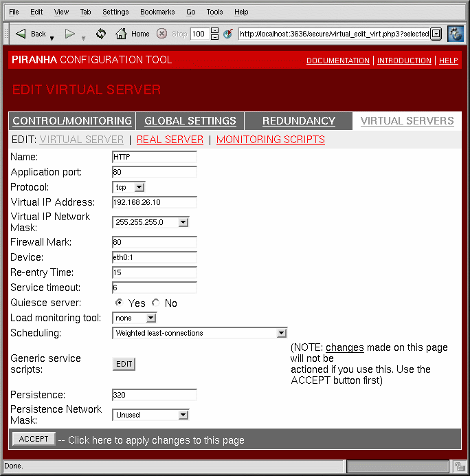Click the bookmark icon beside the URL bar
Viewport: 470px width, 476px height.
pyautogui.click(x=228, y=34)
